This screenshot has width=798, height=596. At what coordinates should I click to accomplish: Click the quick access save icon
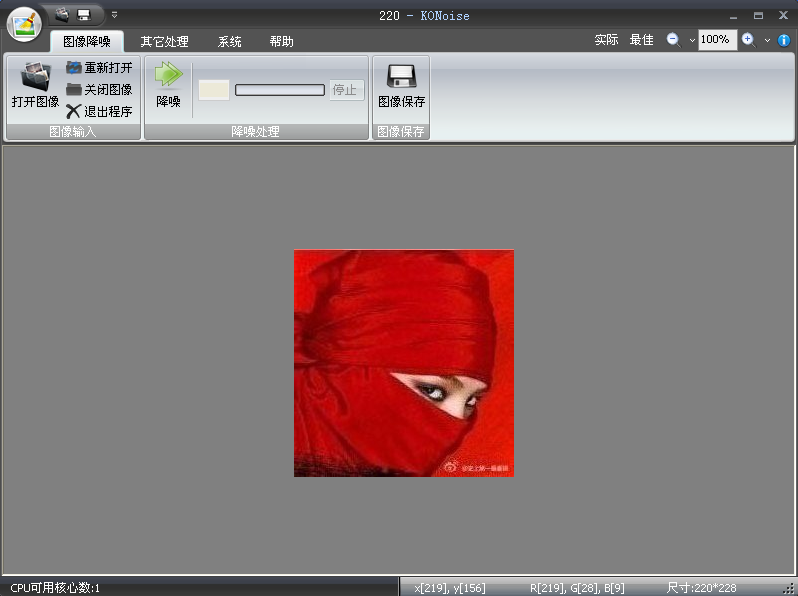(x=83, y=14)
